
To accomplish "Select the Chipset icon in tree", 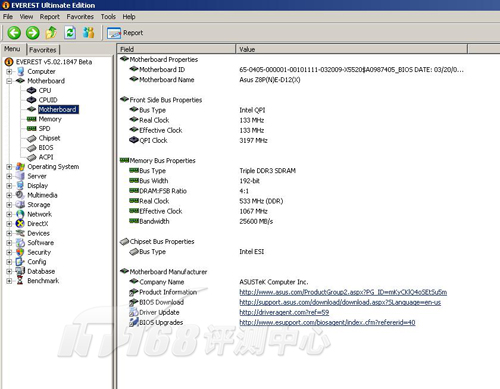I will (31, 138).
